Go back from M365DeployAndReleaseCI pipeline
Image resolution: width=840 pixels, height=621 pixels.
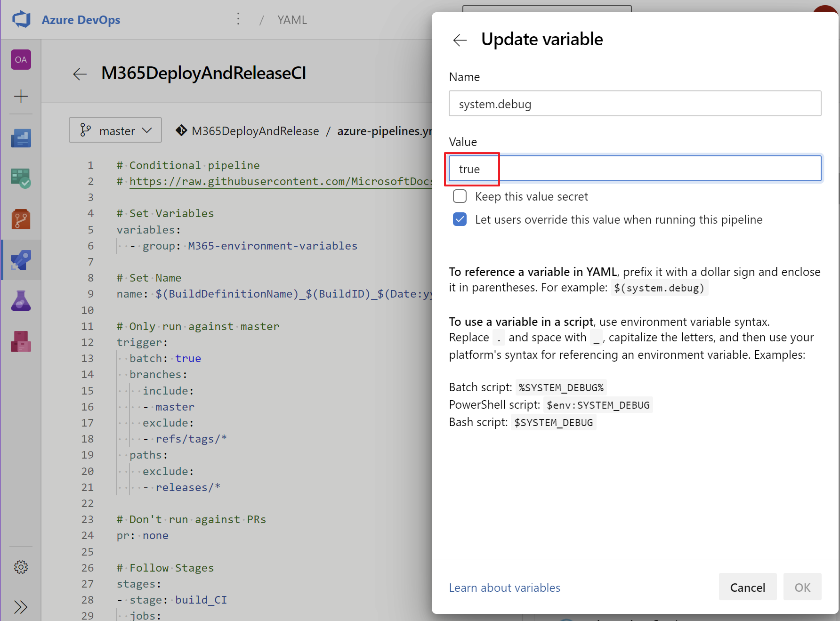80,74
